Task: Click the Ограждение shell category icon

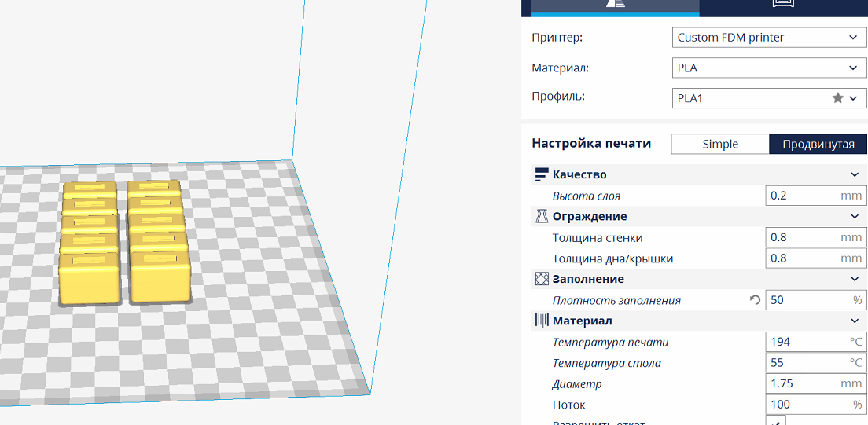Action: (541, 216)
